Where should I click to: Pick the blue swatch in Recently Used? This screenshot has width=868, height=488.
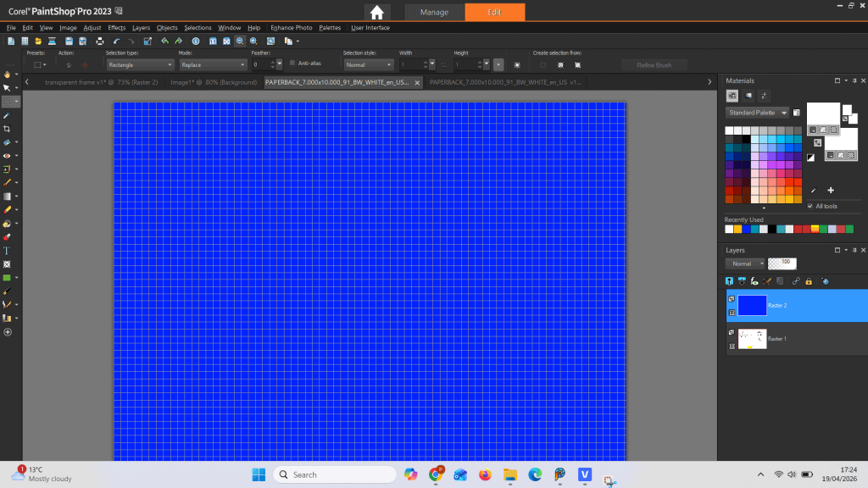pyautogui.click(x=746, y=229)
